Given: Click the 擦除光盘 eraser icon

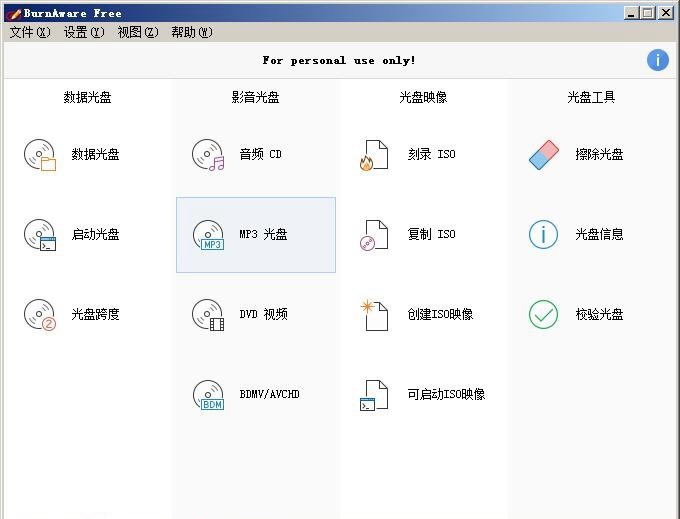Looking at the screenshot, I should (x=544, y=155).
